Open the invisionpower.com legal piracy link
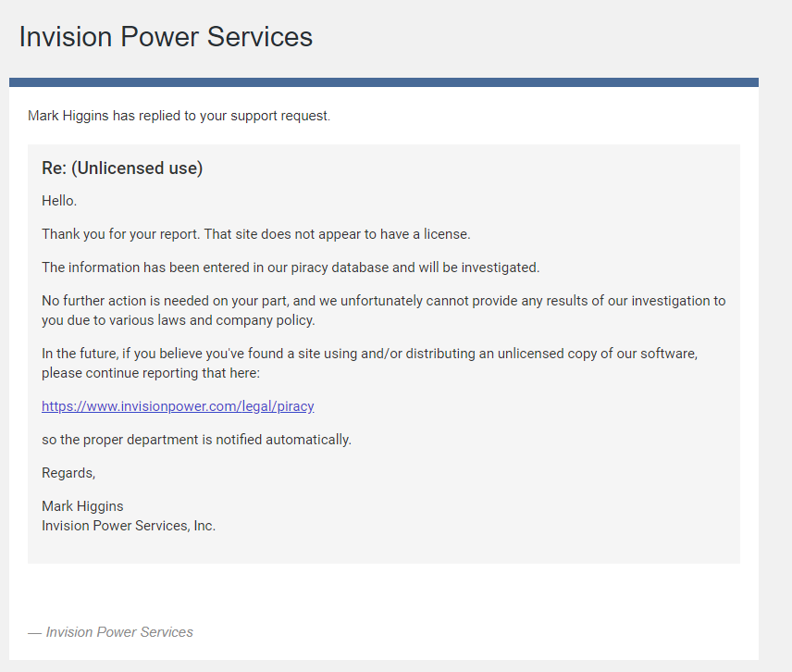Screen dimensions: 792x672 click(x=178, y=406)
